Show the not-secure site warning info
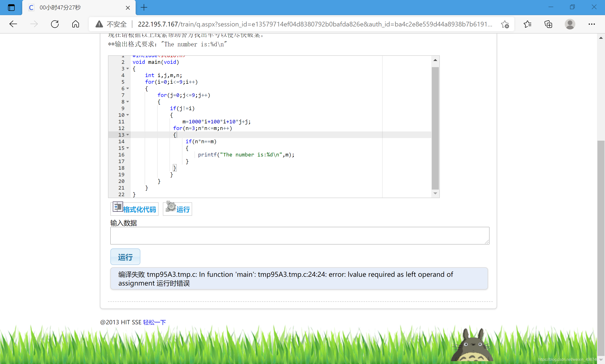The width and height of the screenshot is (605, 364). (x=111, y=24)
